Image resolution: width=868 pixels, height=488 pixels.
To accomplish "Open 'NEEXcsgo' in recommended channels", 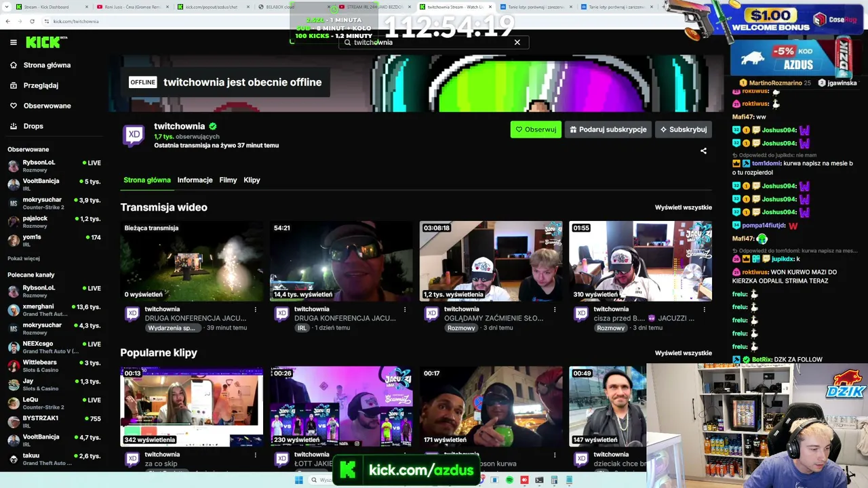I will point(54,347).
